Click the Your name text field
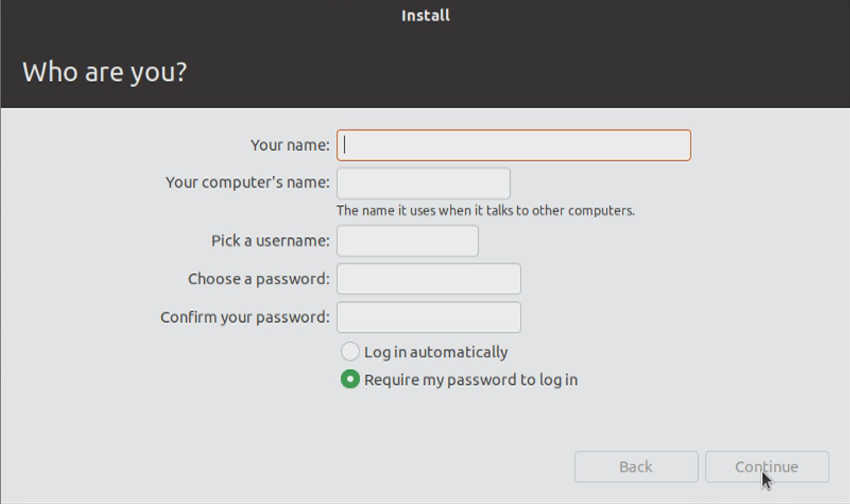Viewport: 850px width, 504px height. coord(513,145)
